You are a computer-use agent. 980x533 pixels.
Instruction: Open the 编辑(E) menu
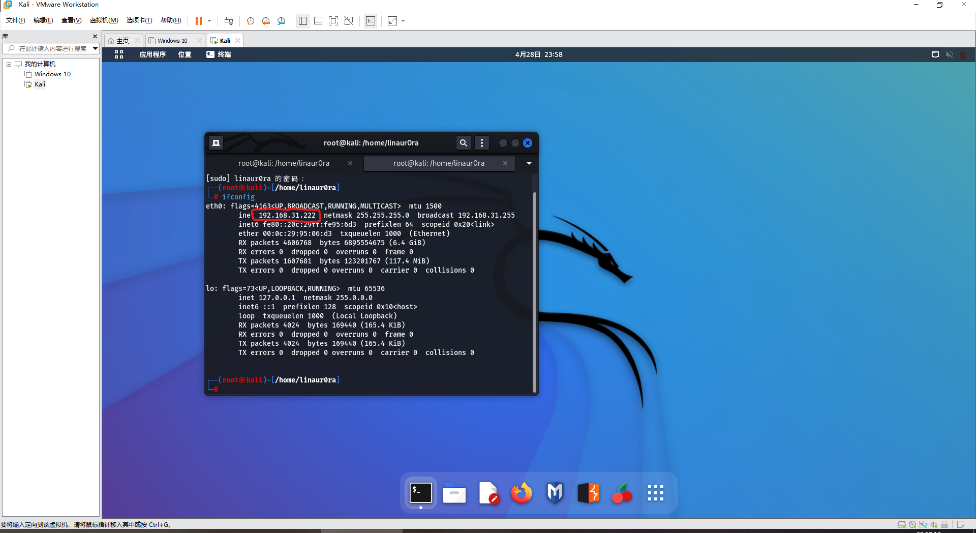coord(43,20)
